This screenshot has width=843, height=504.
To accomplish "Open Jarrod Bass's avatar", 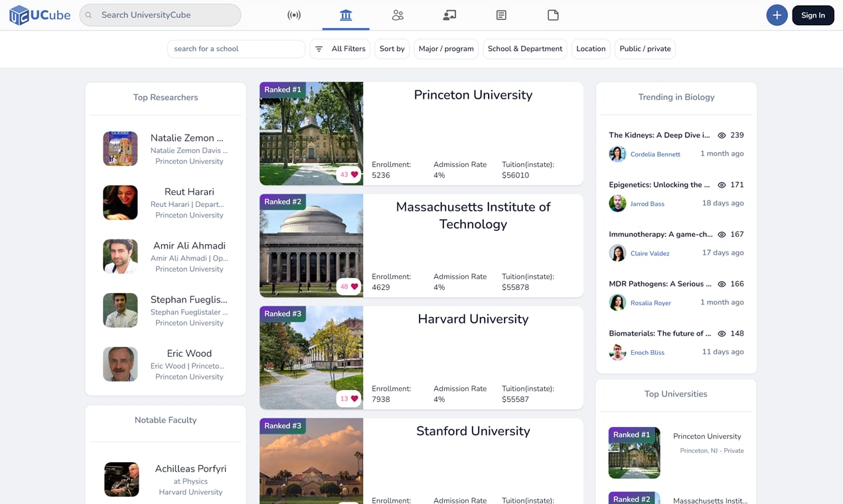I will pyautogui.click(x=617, y=204).
